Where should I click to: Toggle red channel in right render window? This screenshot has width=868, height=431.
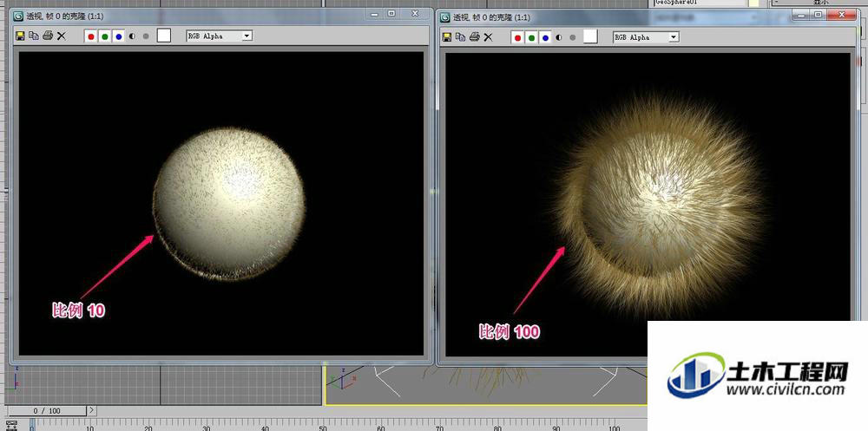(x=517, y=37)
